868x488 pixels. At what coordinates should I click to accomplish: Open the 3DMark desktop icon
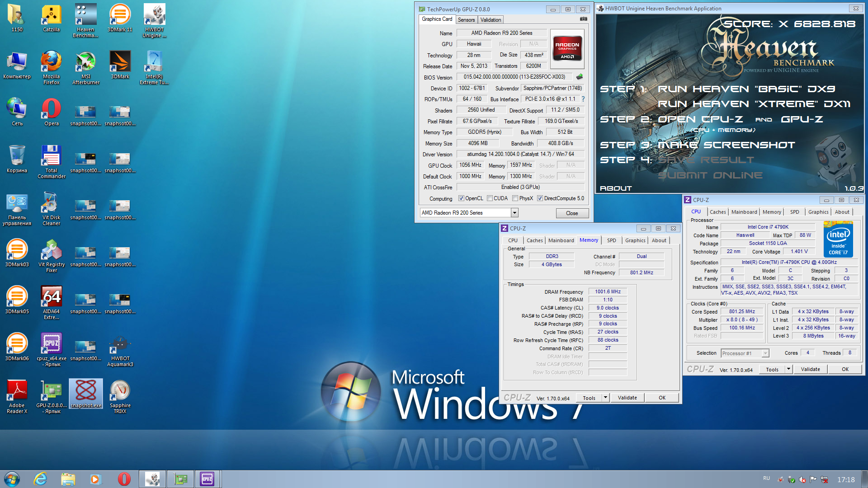(120, 65)
